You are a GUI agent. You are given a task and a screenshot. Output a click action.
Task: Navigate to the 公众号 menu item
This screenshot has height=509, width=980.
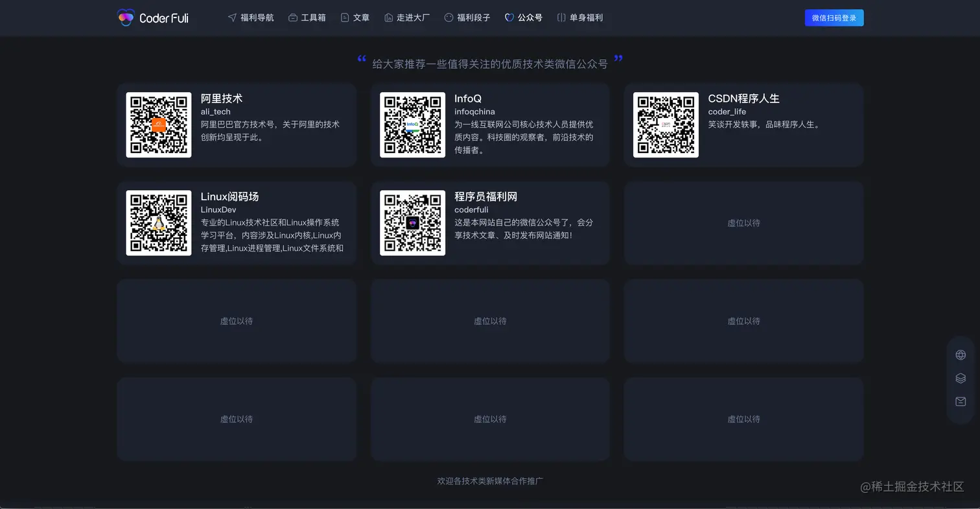click(x=529, y=18)
